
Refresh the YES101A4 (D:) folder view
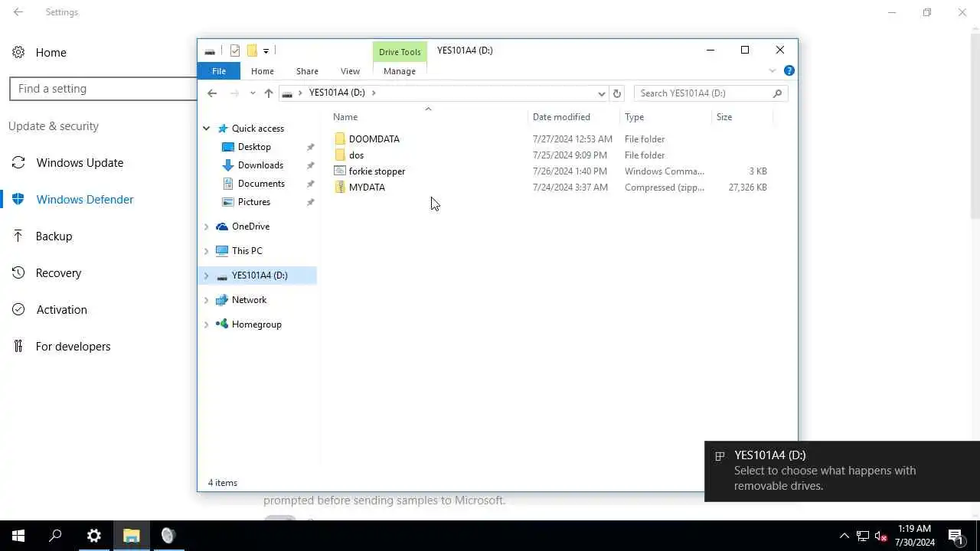pyautogui.click(x=617, y=93)
